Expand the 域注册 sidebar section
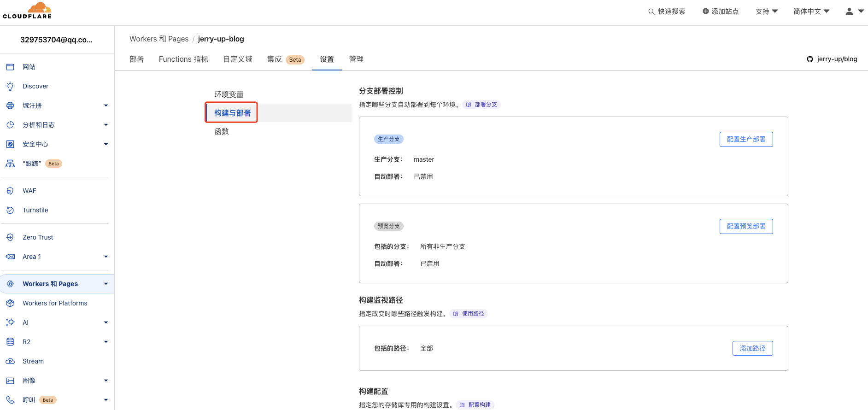 coord(106,105)
